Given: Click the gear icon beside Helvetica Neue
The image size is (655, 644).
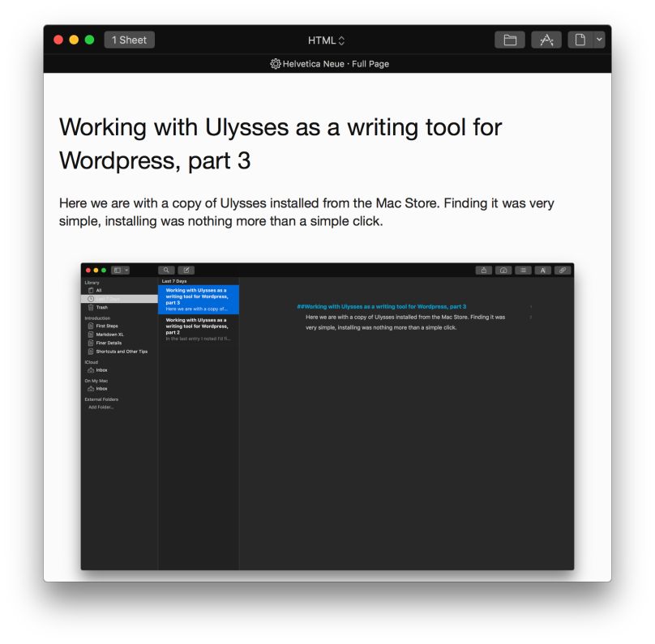Looking at the screenshot, I should coord(276,64).
